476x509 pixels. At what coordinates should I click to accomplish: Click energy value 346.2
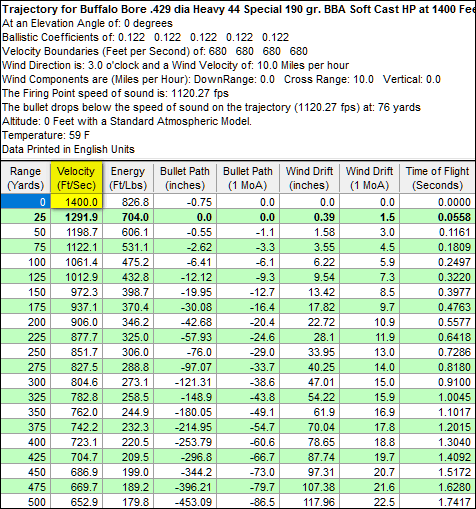pyautogui.click(x=128, y=322)
